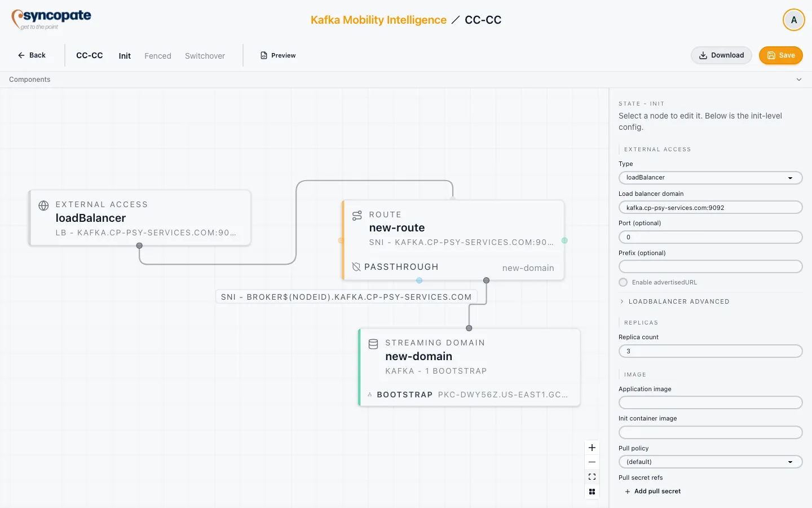
Task: Click the new-domain top input handle
Action: (x=469, y=328)
